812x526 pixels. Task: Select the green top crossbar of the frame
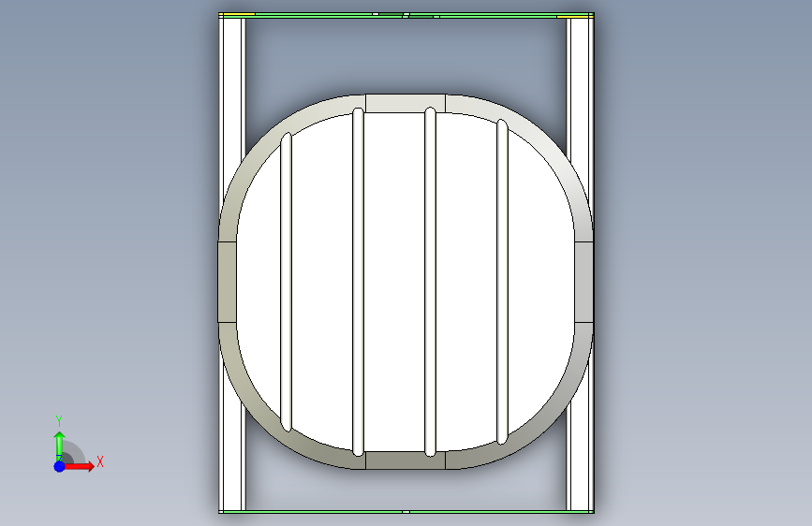point(406,15)
